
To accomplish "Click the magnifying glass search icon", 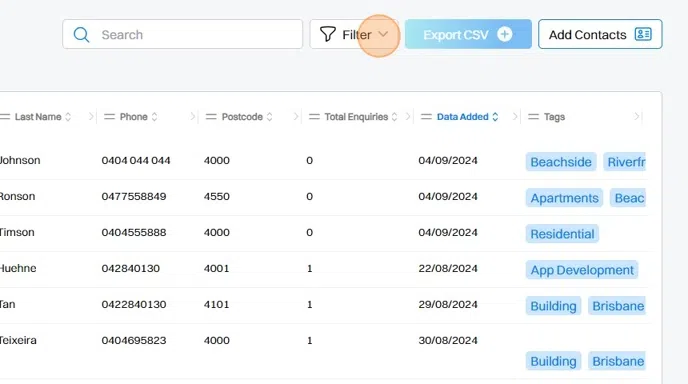I will coord(81,35).
